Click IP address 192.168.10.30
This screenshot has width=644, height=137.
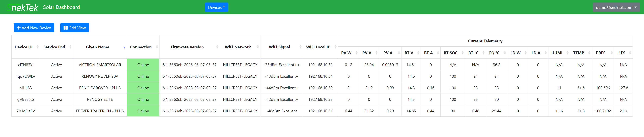coord(320,88)
